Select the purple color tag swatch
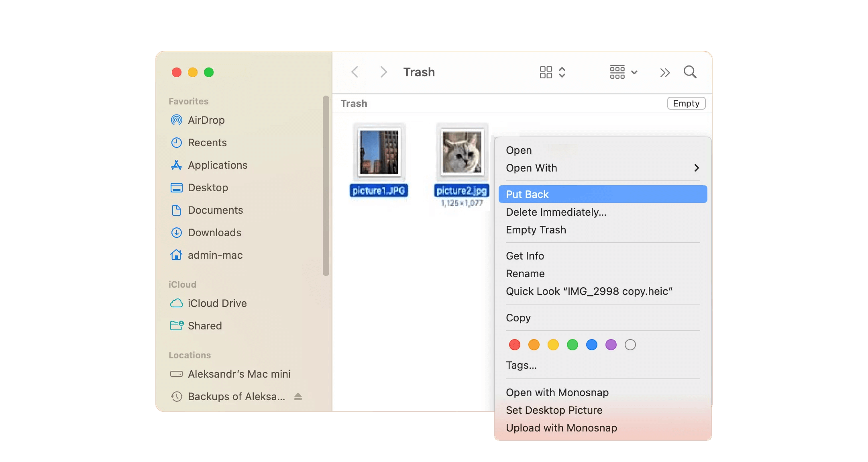 (610, 344)
